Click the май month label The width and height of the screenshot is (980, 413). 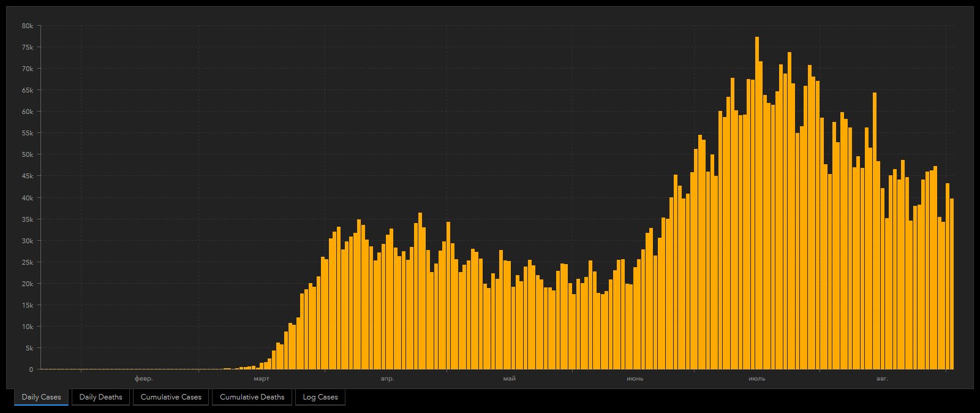point(510,379)
